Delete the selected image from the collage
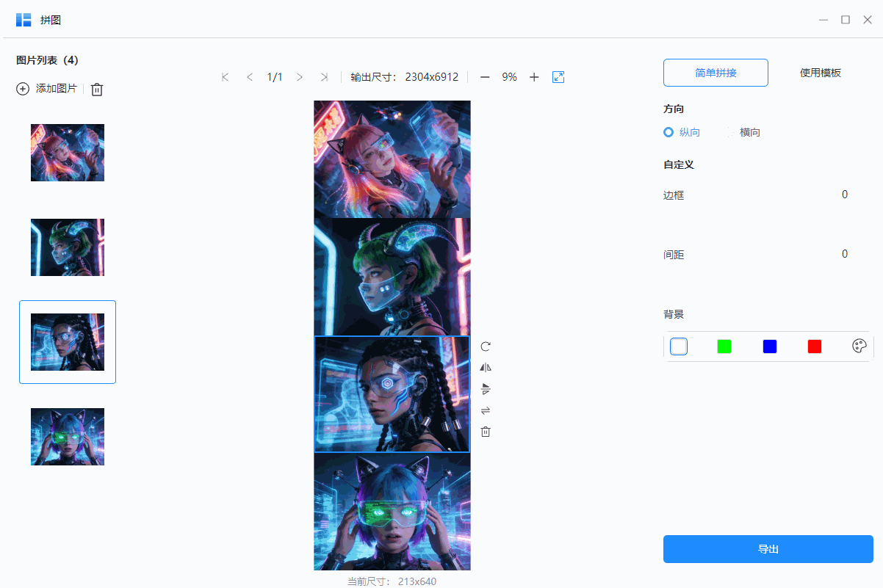The height and width of the screenshot is (588, 883). pyautogui.click(x=485, y=432)
